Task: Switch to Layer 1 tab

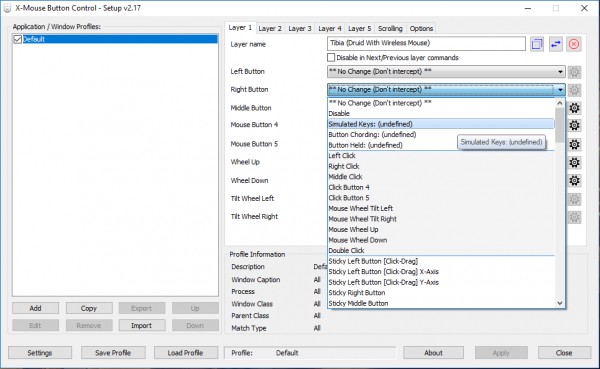Action: coord(240,28)
